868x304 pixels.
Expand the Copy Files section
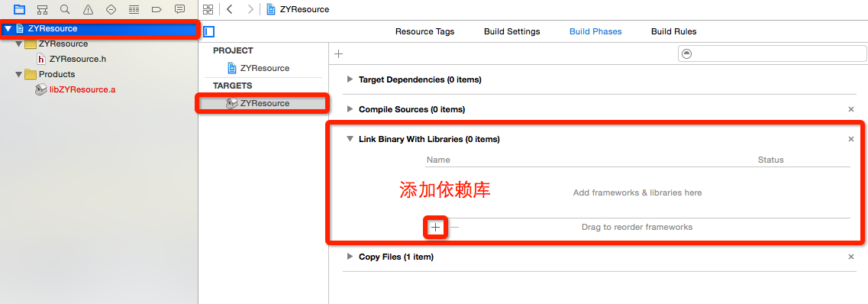pyautogui.click(x=350, y=257)
